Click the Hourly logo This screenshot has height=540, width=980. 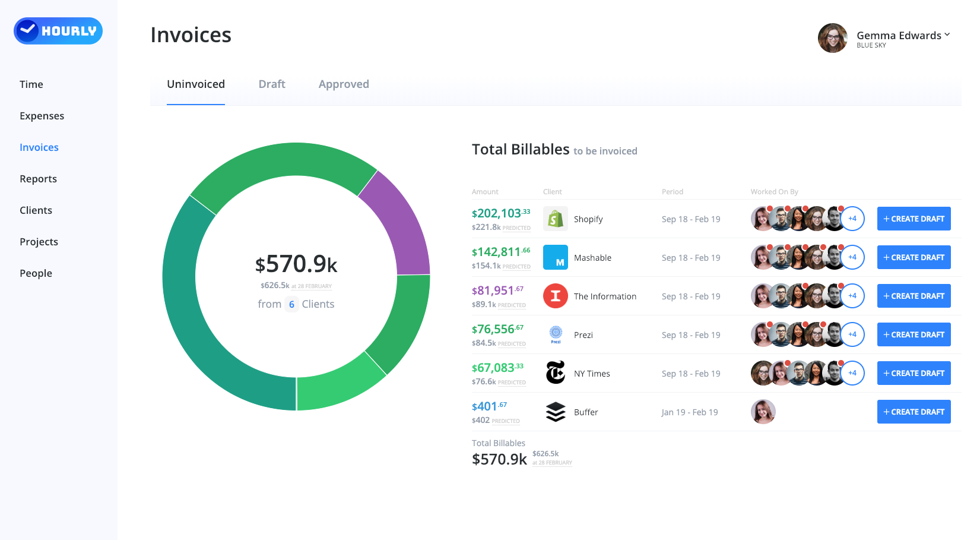point(58,31)
